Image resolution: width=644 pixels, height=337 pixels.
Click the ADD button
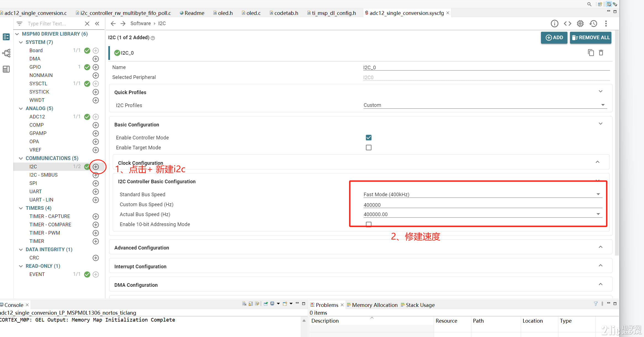point(554,38)
